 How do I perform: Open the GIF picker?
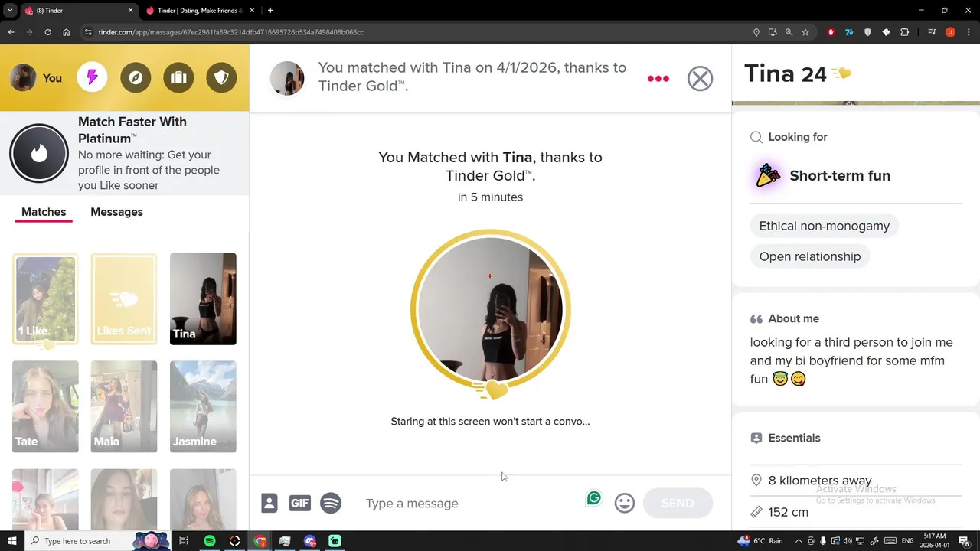pos(299,503)
